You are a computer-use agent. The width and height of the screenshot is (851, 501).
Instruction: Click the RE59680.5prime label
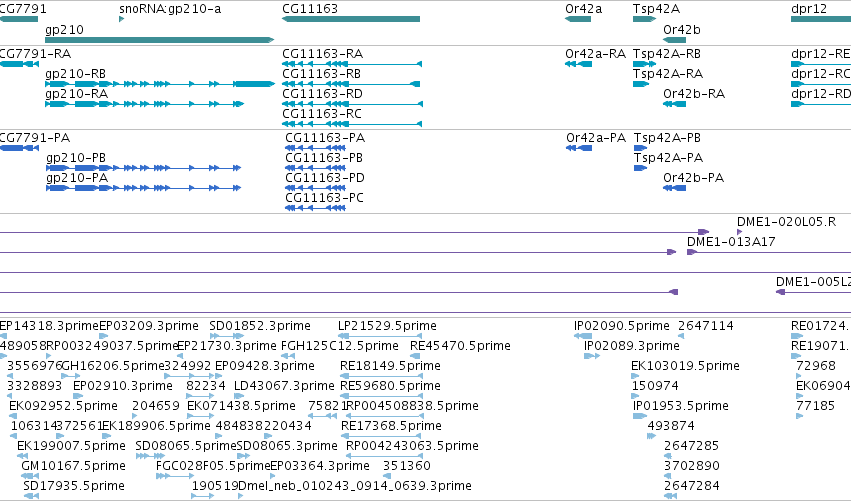390,386
